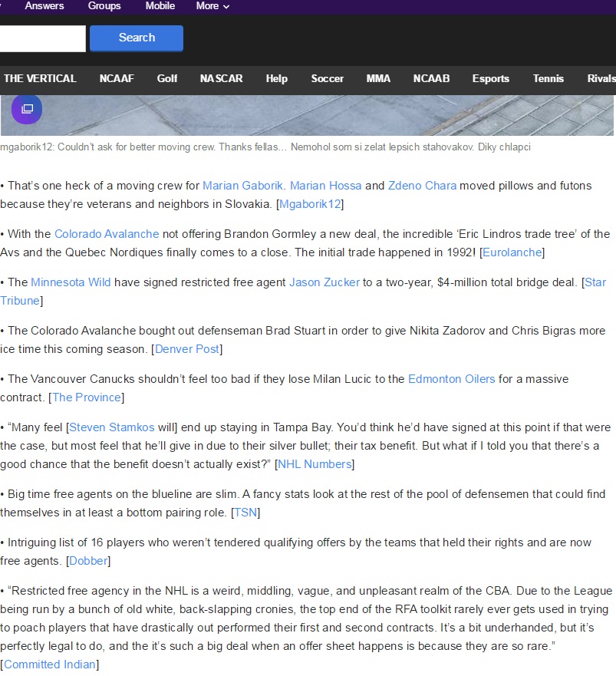Image resolution: width=616 pixels, height=676 pixels.
Task: Open Zdeno Chara player link
Action: (x=422, y=186)
